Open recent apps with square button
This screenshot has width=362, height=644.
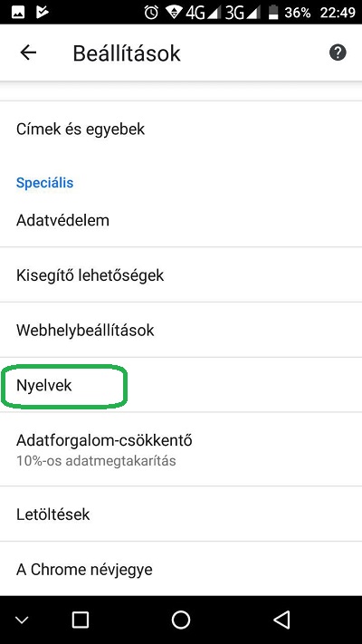(80, 620)
